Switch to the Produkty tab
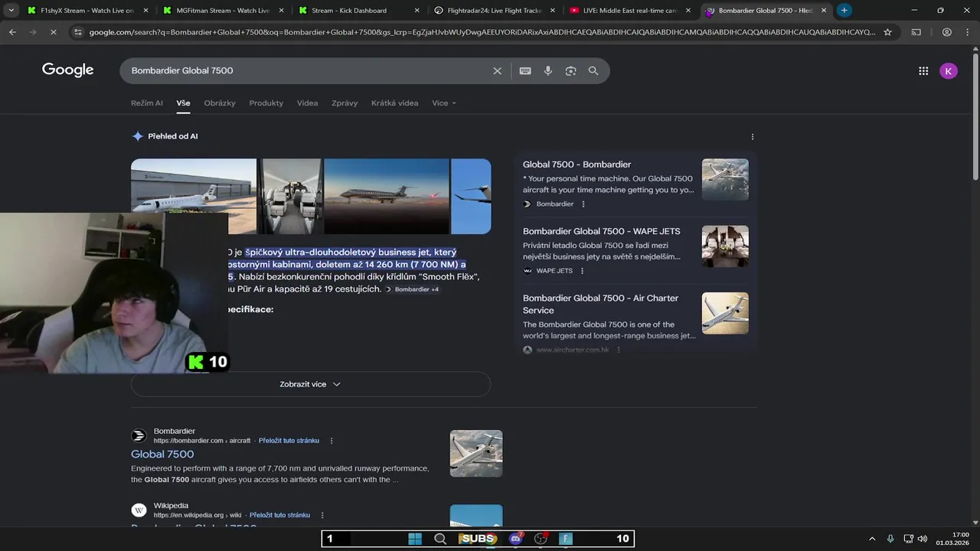 pyautogui.click(x=266, y=103)
